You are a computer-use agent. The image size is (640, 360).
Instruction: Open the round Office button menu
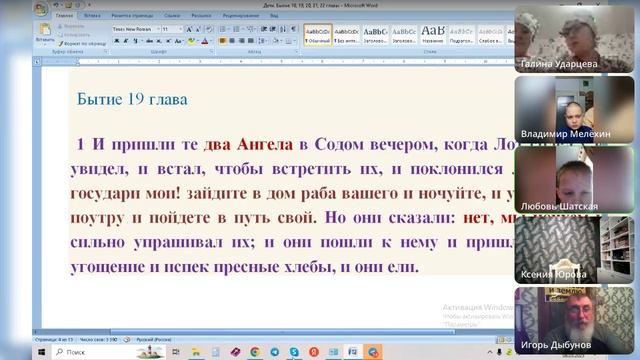[x=41, y=9]
